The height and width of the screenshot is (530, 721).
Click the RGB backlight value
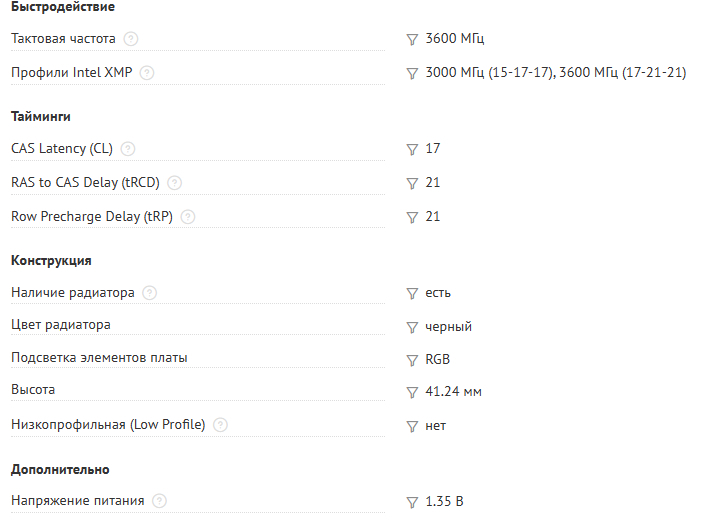pos(437,360)
